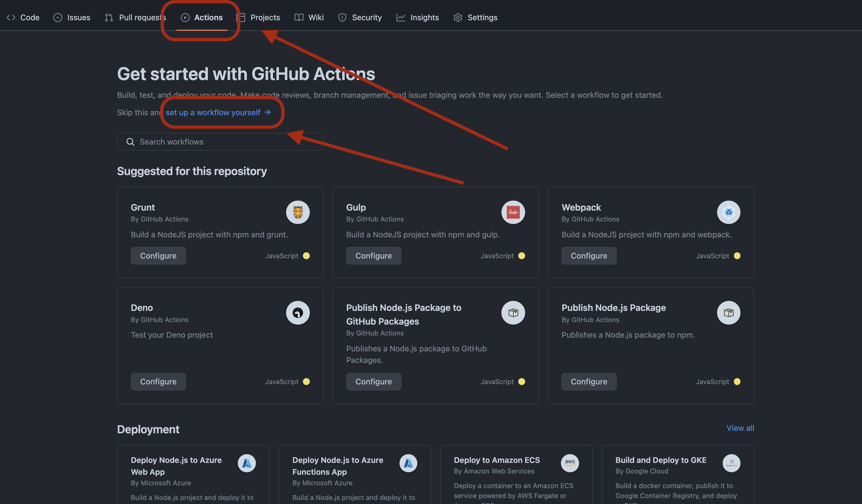Click the Azure icon on Deploy Node.js to Azure Web App
862x504 pixels.
[247, 463]
